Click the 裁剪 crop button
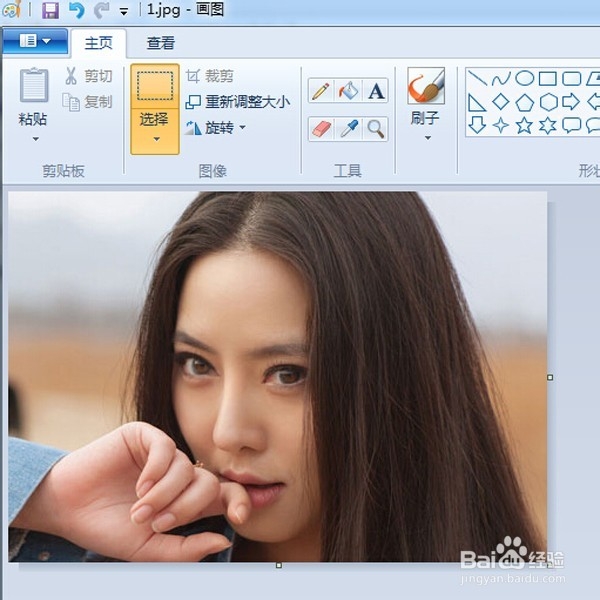This screenshot has width=600, height=600. click(x=210, y=76)
